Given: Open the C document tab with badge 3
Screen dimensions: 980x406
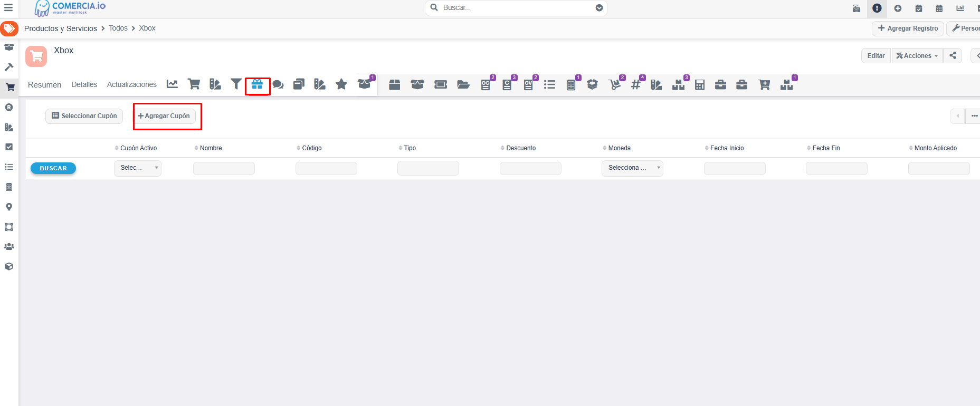Looking at the screenshot, I should 507,84.
